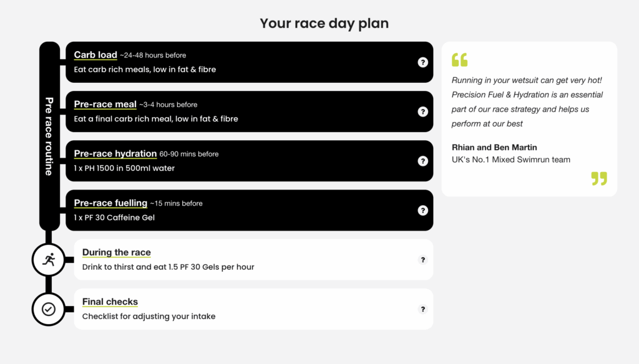The image size is (639, 364).
Task: Click the closing quotation mark icon
Action: 599,179
